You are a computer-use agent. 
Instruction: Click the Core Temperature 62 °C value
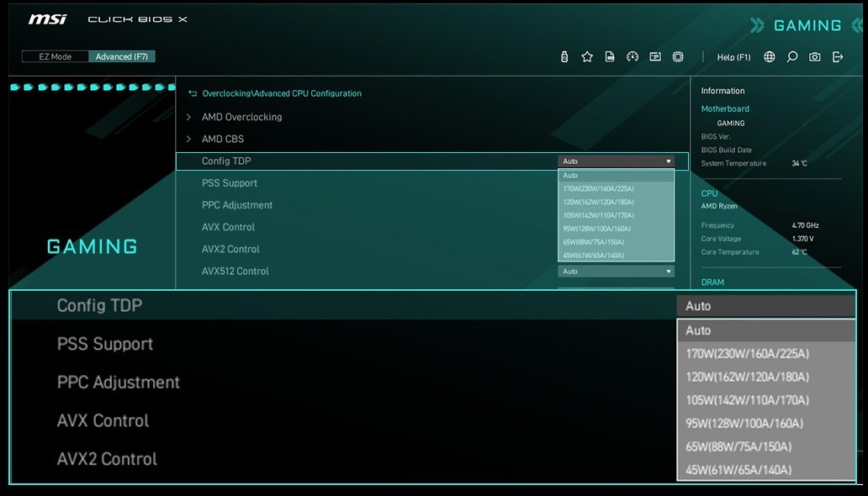click(799, 252)
